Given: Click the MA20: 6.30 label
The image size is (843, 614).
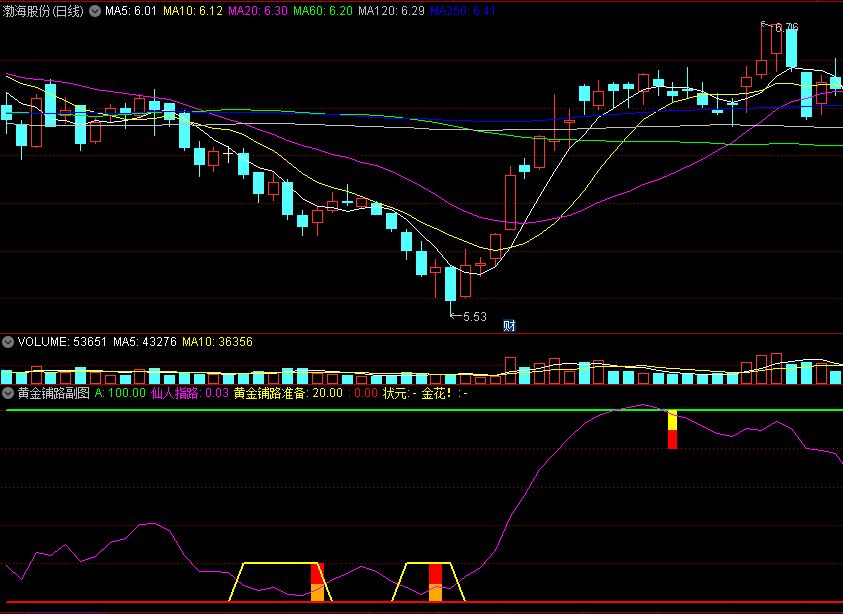Looking at the screenshot, I should click(x=258, y=11).
